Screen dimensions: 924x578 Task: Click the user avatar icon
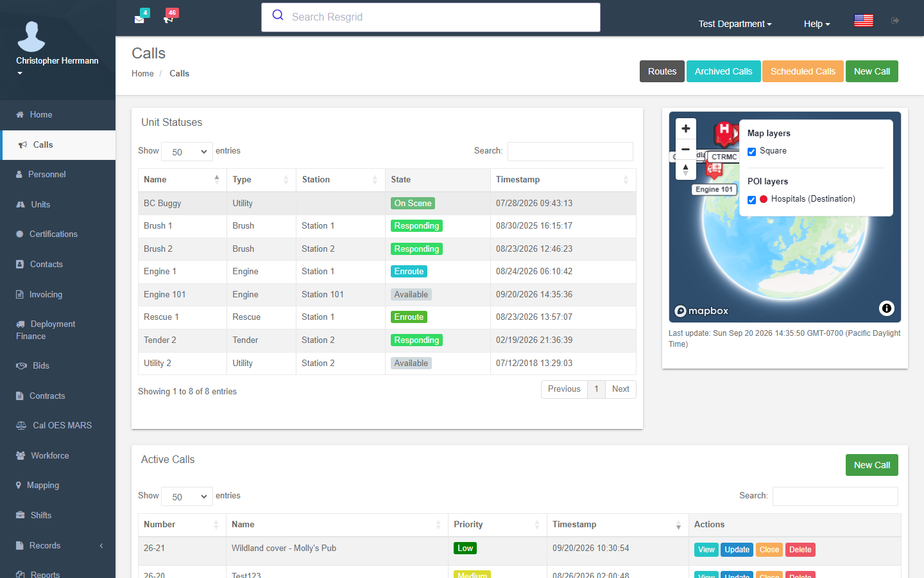pyautogui.click(x=31, y=36)
